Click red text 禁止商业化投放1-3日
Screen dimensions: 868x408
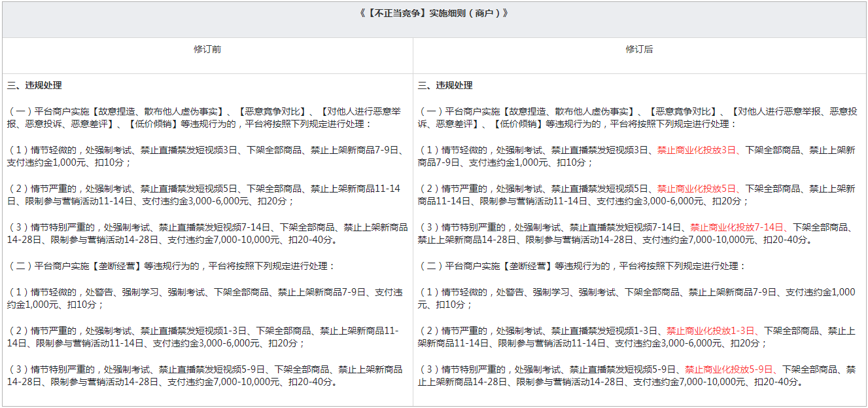[x=710, y=331]
